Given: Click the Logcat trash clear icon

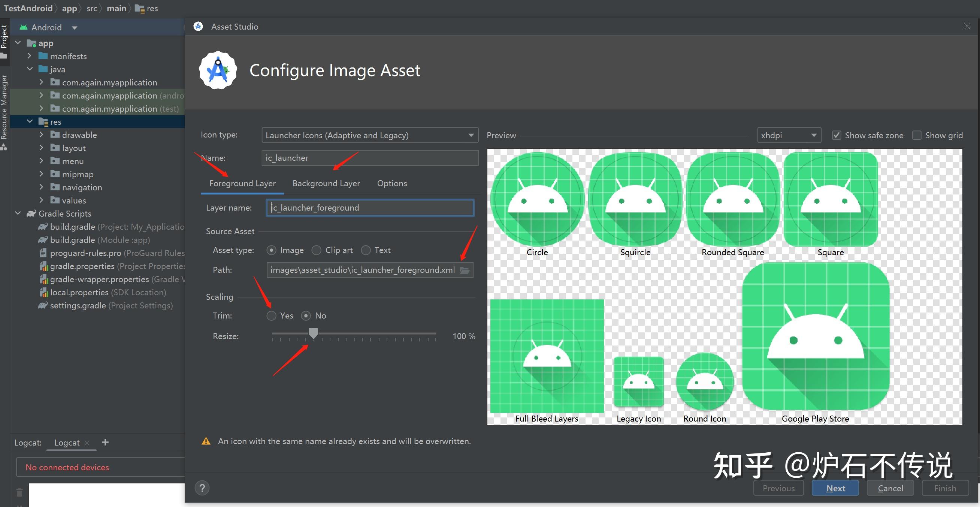Looking at the screenshot, I should [19, 492].
